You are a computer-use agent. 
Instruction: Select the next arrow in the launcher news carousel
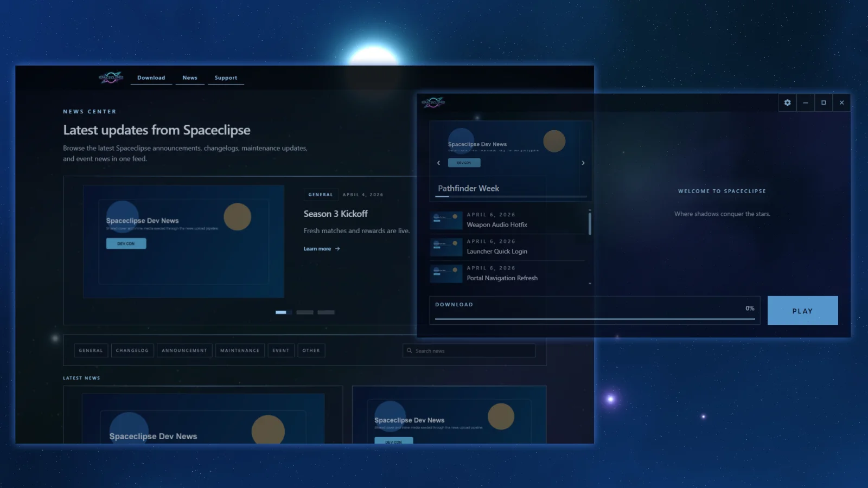click(583, 163)
